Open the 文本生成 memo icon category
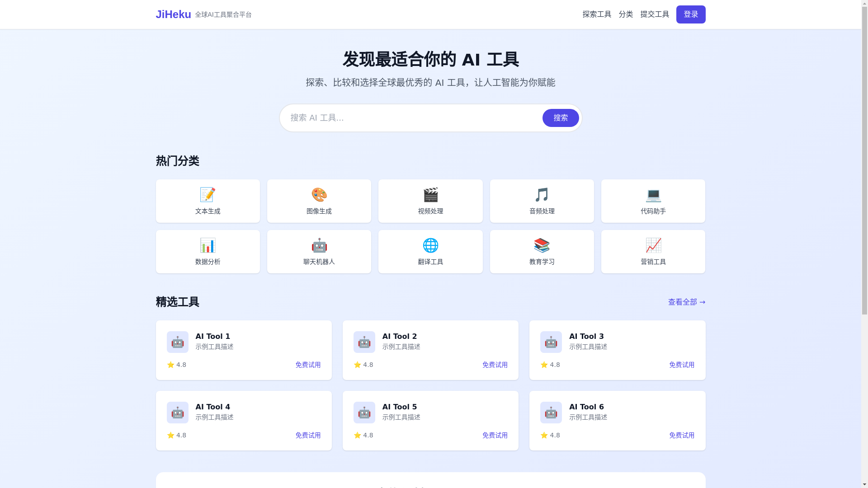 pyautogui.click(x=208, y=195)
